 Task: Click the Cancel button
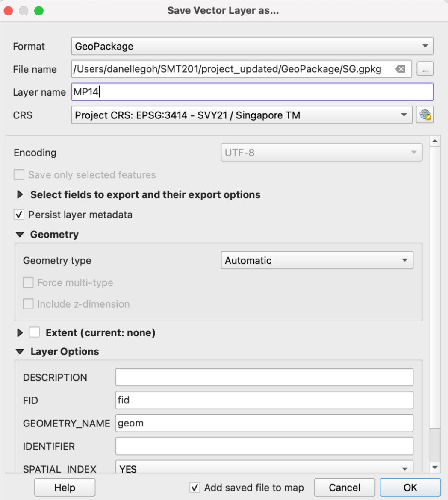click(x=345, y=488)
